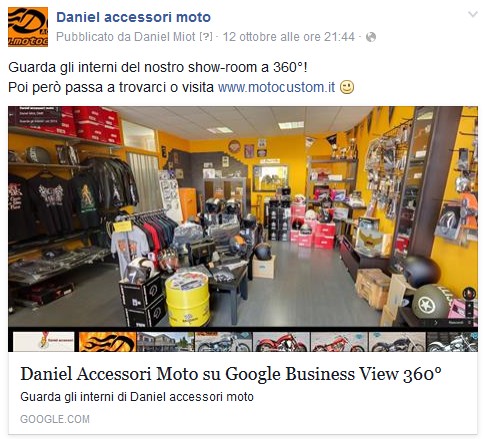
Task: Open the 12 ottobre alle ore 21:44 timestamp
Action: pyautogui.click(x=289, y=37)
